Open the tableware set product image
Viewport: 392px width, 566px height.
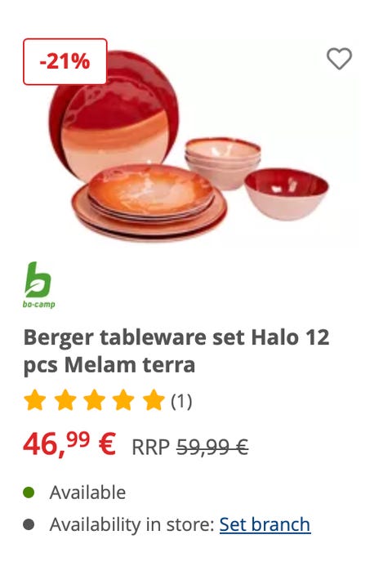click(189, 145)
